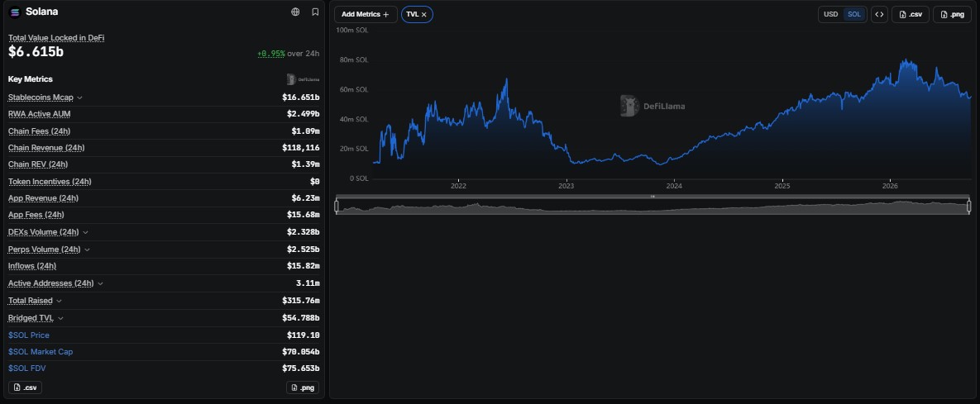Click the Total Value Locked in DeFi label
The width and height of the screenshot is (980, 404).
coord(56,38)
